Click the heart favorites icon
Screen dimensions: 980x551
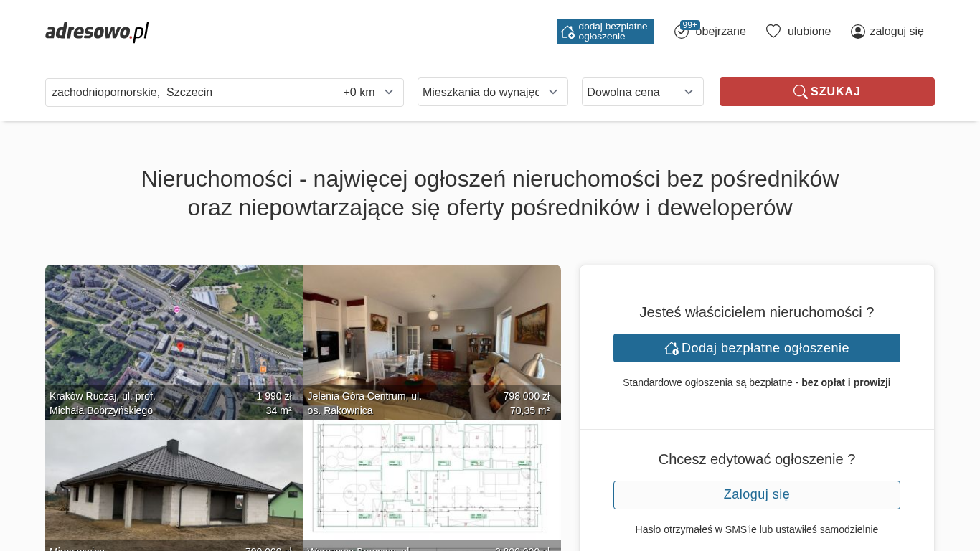[x=773, y=32]
